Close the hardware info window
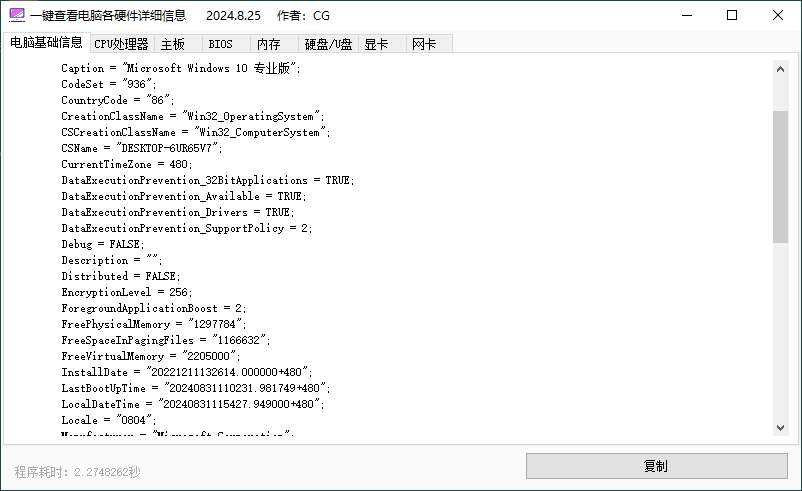The width and height of the screenshot is (802, 491). (x=778, y=16)
